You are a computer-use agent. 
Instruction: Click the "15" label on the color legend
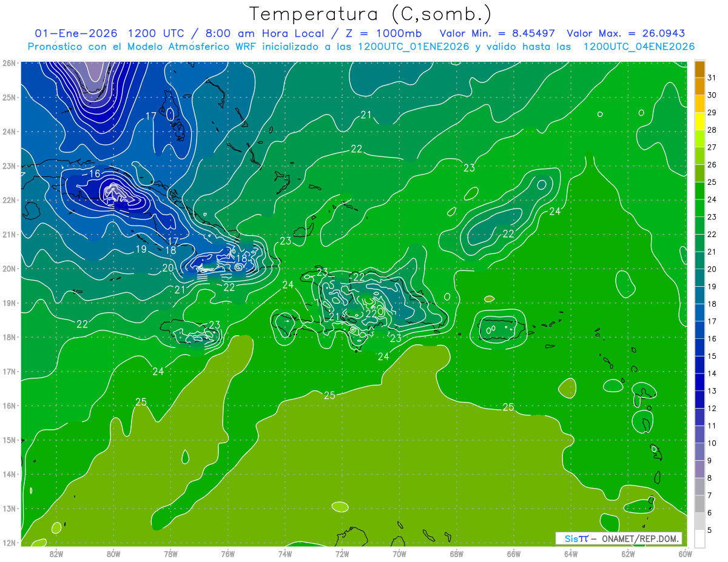[x=712, y=356]
